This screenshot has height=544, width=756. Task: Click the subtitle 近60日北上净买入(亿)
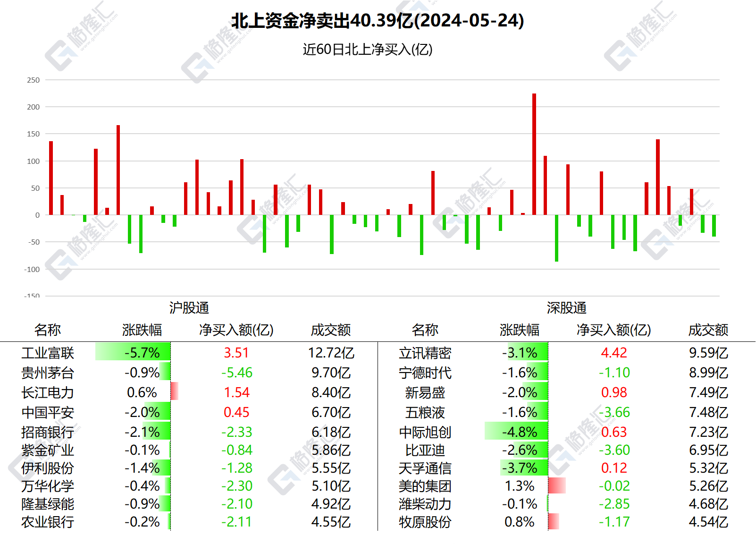[368, 50]
